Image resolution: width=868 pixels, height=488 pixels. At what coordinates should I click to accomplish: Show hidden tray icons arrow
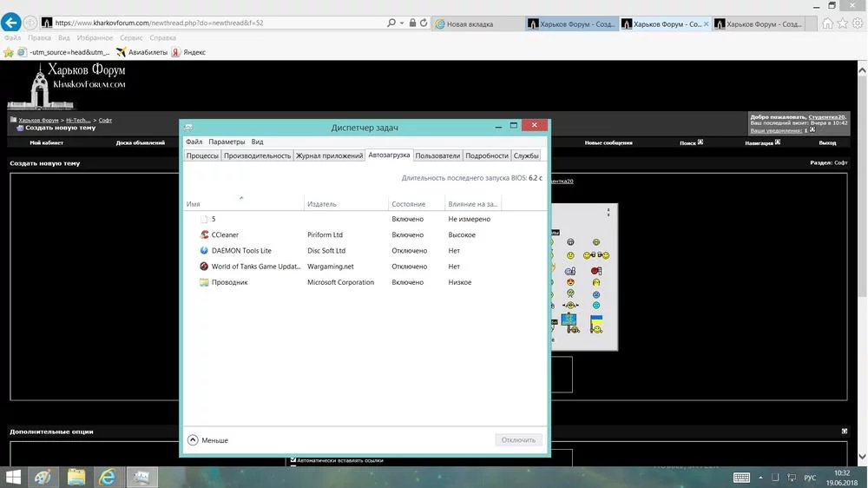(x=760, y=478)
